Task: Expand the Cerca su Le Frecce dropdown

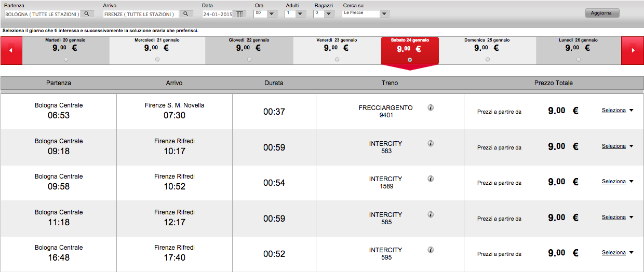Action: [384, 14]
